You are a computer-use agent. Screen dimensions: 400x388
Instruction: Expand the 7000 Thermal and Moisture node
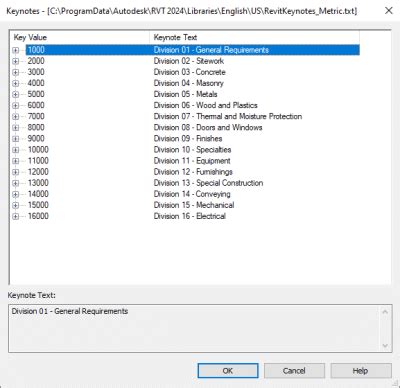click(15, 117)
